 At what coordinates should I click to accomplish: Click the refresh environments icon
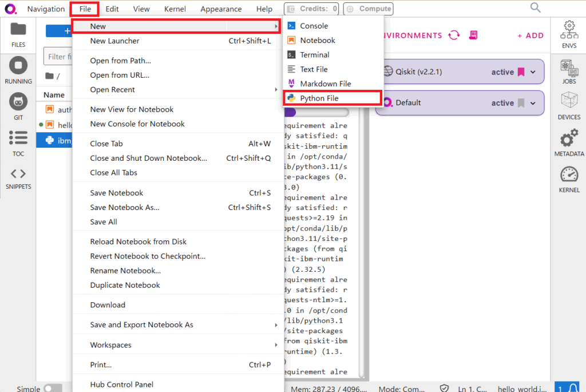454,35
